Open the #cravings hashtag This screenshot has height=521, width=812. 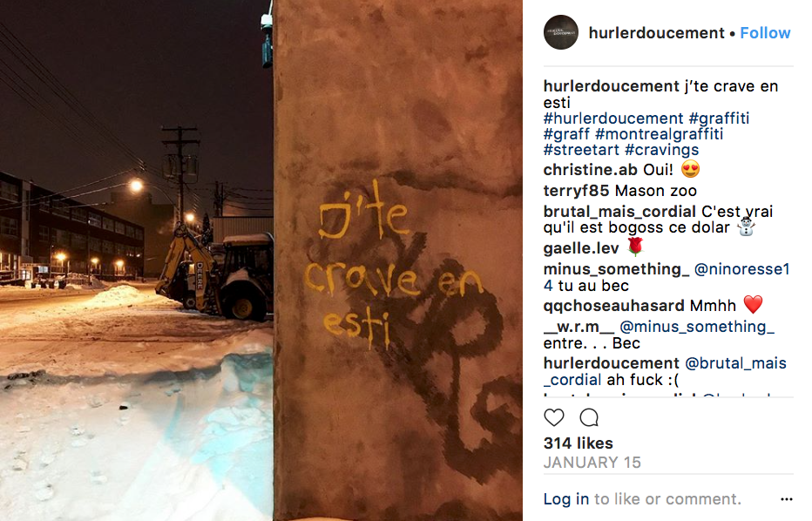point(662,150)
